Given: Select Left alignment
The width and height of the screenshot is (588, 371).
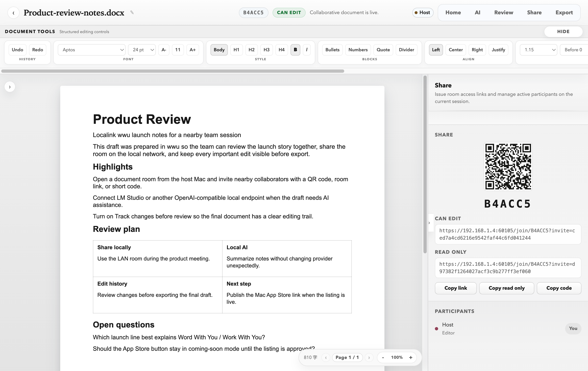Looking at the screenshot, I should 436,50.
